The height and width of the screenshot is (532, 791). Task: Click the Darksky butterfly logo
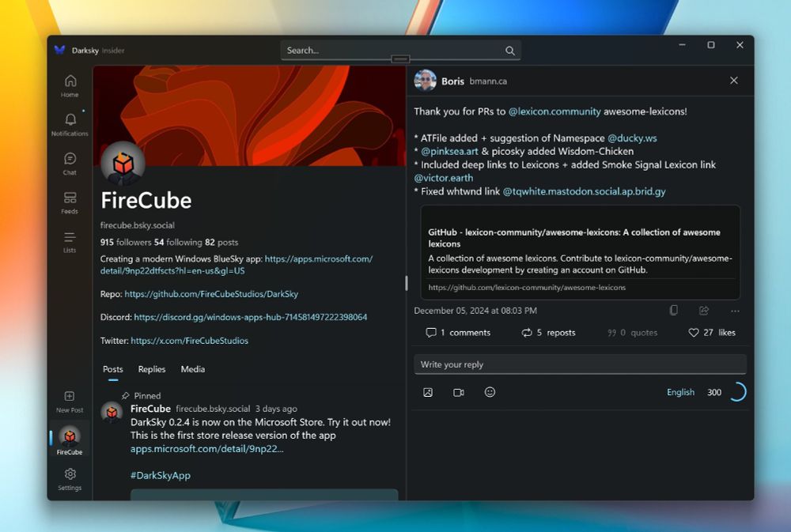click(x=60, y=50)
